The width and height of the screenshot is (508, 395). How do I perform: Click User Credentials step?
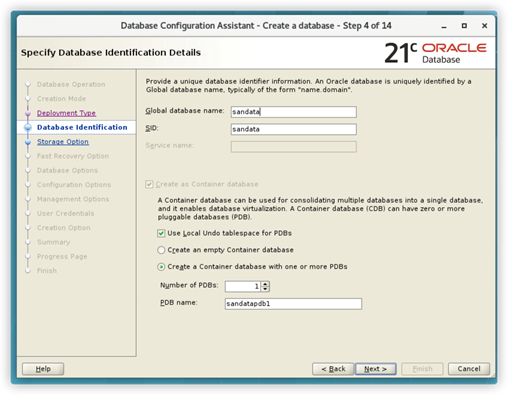[x=65, y=213]
